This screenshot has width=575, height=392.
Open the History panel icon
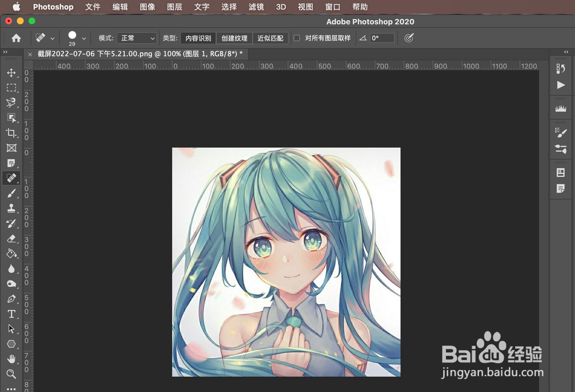pos(561,69)
